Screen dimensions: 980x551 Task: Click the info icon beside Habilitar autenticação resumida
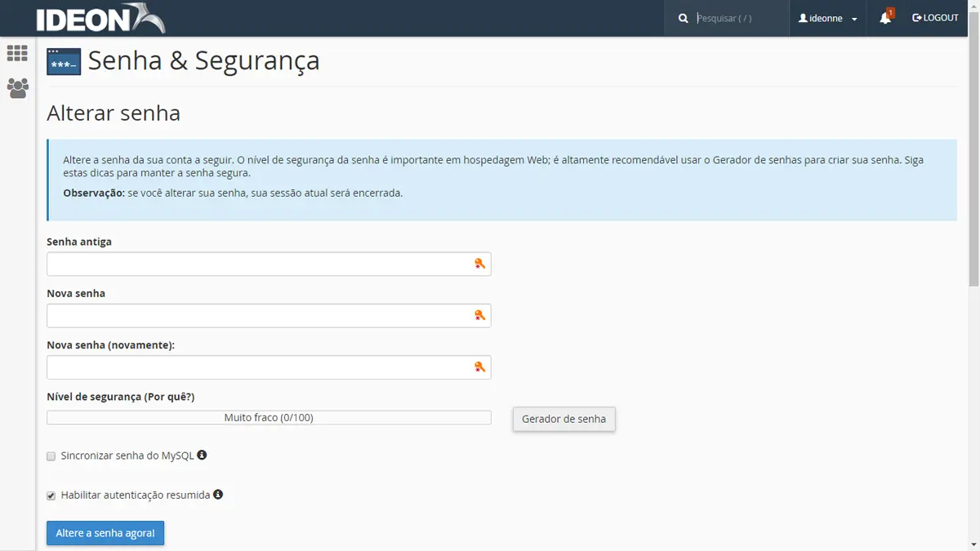[218, 494]
